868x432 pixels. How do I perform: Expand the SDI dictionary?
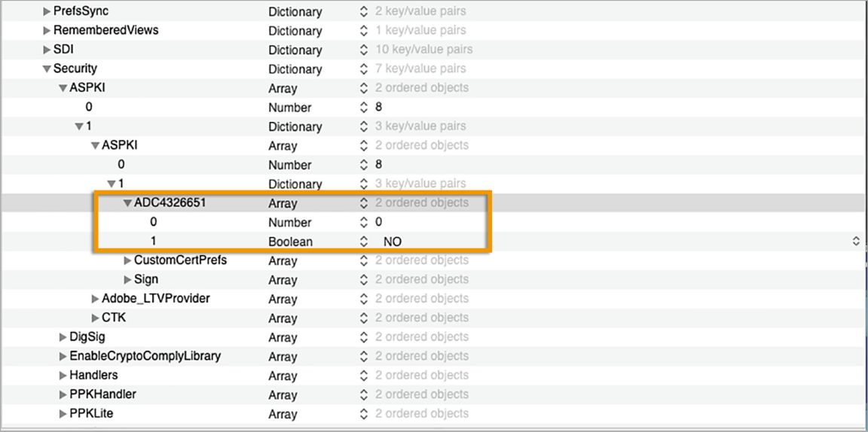pyautogui.click(x=47, y=50)
